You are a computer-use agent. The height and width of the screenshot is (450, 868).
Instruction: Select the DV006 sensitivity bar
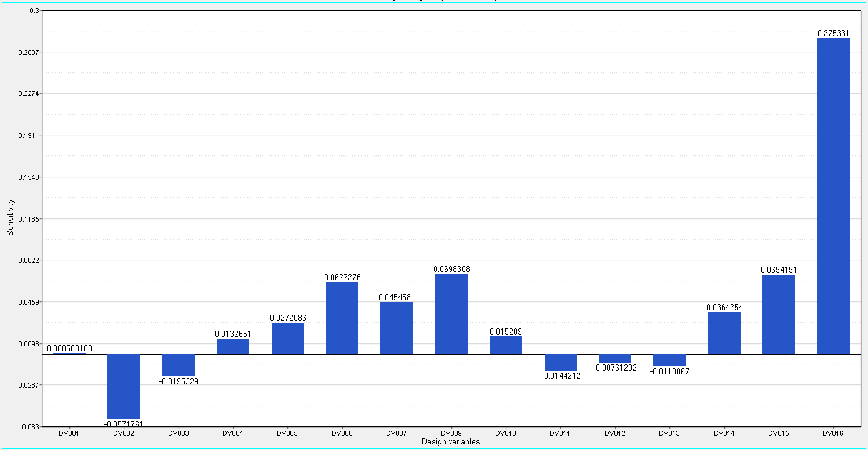click(x=342, y=318)
